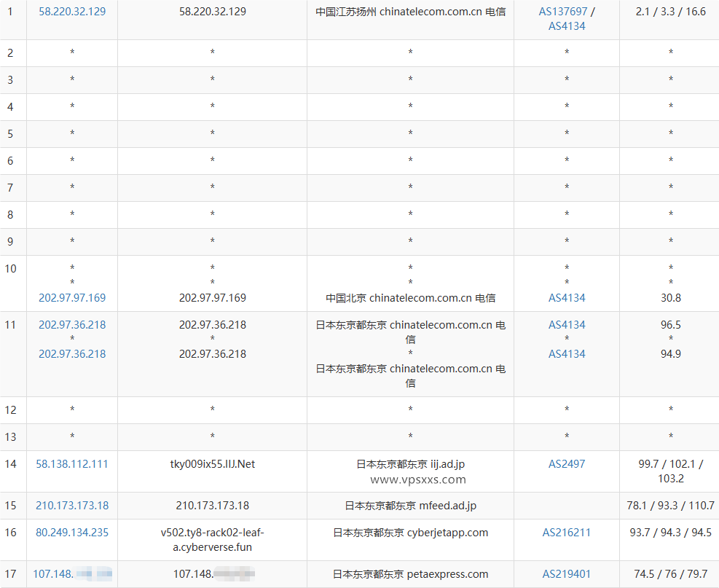Screen dimensions: 719x588
Task: Open the 58.138.112.111 IP link in hop 14
Action: tap(72, 463)
